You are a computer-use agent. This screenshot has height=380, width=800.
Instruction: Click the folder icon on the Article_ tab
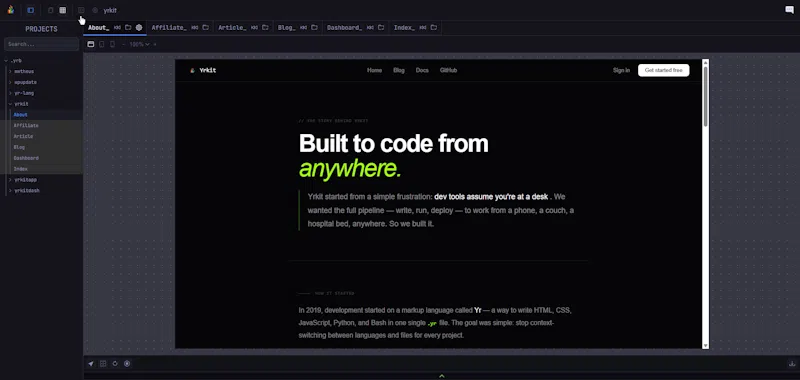click(265, 28)
